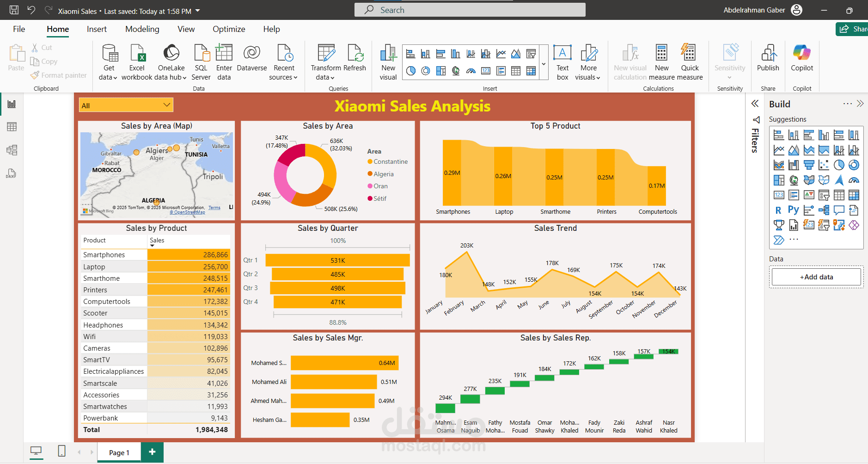Open more options in the Build pane header
The image size is (868, 464).
847,104
